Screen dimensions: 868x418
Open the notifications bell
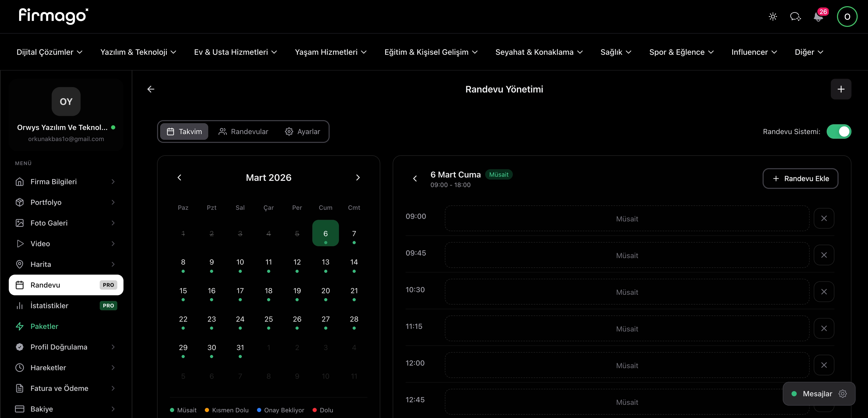[x=818, y=17]
